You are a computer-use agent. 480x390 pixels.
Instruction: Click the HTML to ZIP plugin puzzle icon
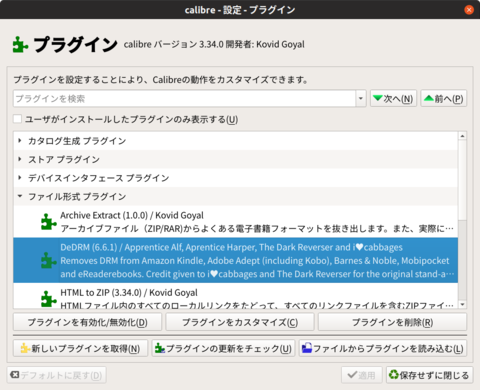49,299
